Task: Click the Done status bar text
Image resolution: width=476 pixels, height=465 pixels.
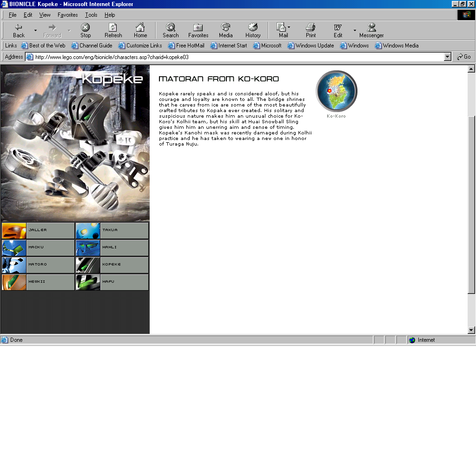Action: tap(16, 340)
